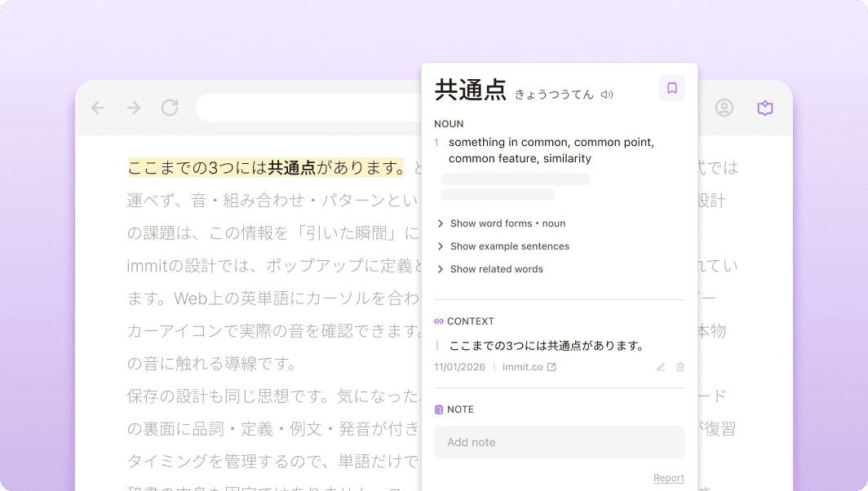Image resolution: width=868 pixels, height=491 pixels.
Task: Click the popup headword 共通点
Action: 471,90
